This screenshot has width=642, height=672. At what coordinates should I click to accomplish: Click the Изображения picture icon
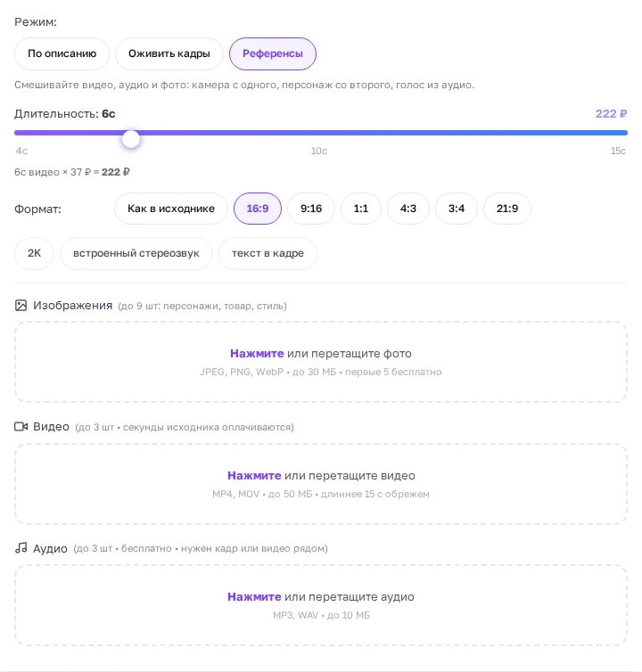(21, 305)
